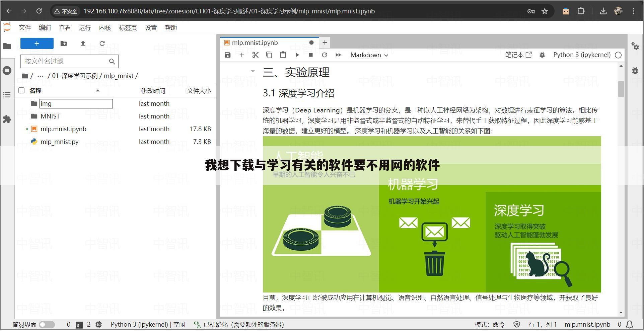Click the kernel status circle indicator
644x331 pixels.
618,55
